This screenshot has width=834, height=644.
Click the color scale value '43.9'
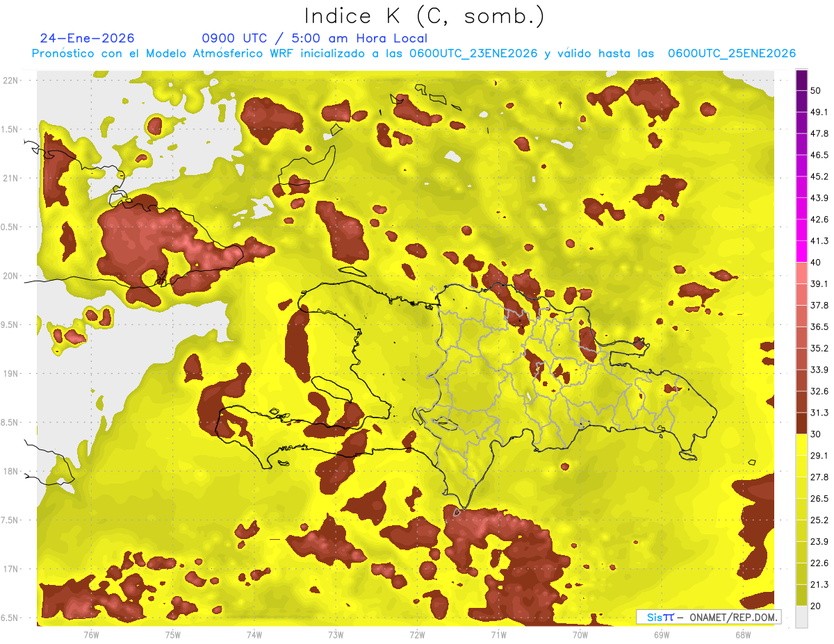[819, 198]
